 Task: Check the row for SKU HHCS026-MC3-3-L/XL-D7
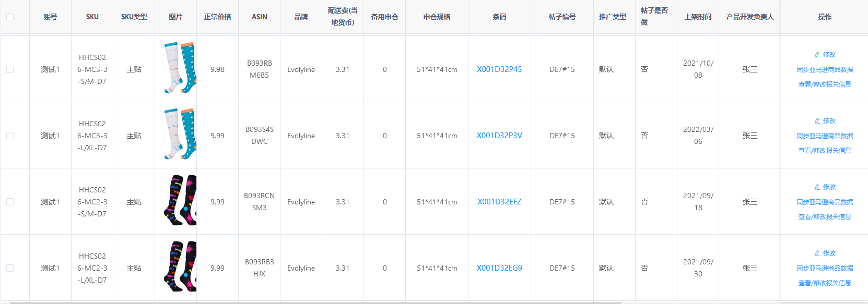coord(10,136)
